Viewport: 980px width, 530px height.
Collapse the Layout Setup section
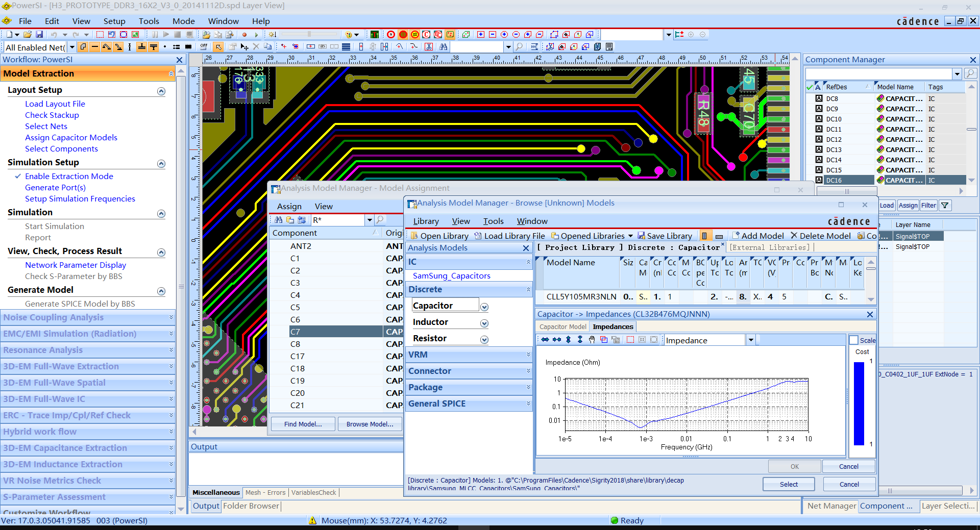coord(161,91)
